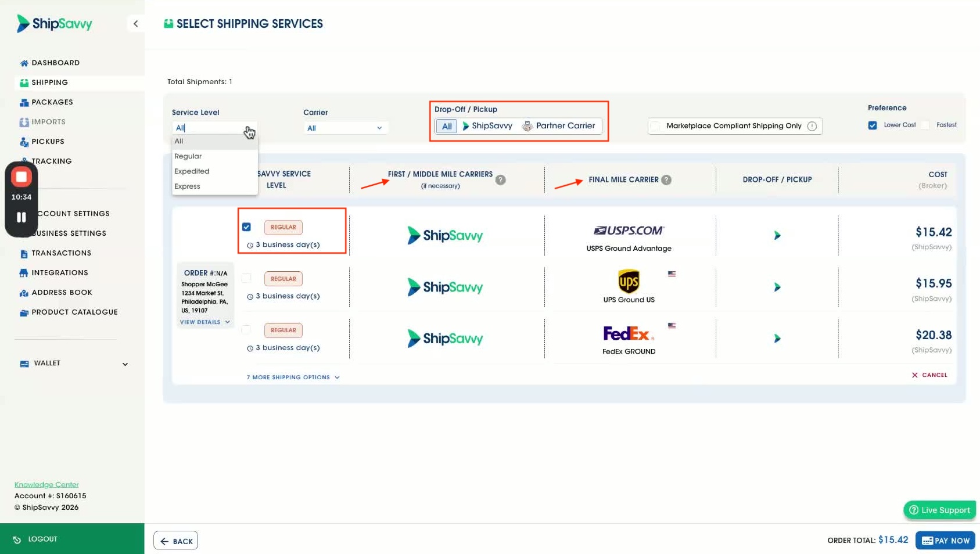Click the FedEx carrier logo
Viewport: 980px width, 554px height.
629,334
